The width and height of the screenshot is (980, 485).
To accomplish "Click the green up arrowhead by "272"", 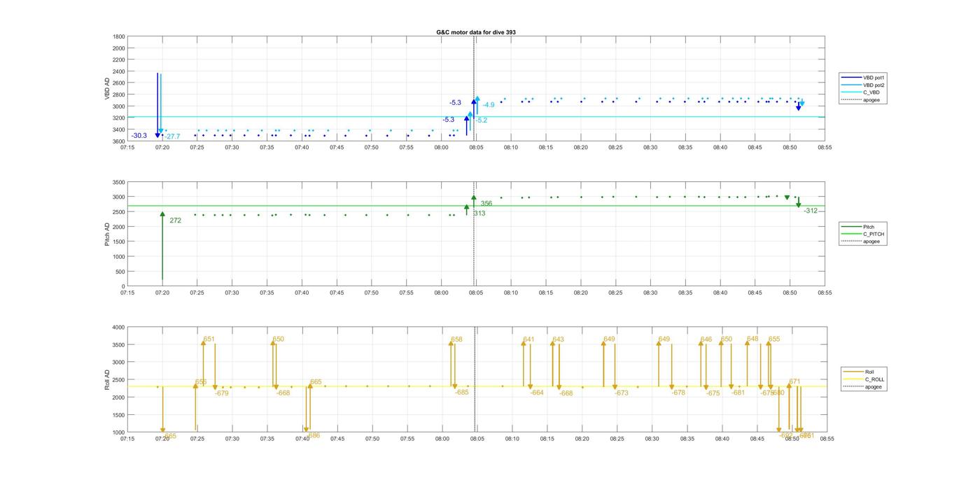I will [x=162, y=214].
